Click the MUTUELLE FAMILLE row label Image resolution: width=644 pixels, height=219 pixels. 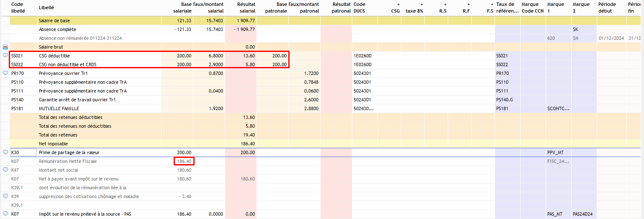(59, 108)
